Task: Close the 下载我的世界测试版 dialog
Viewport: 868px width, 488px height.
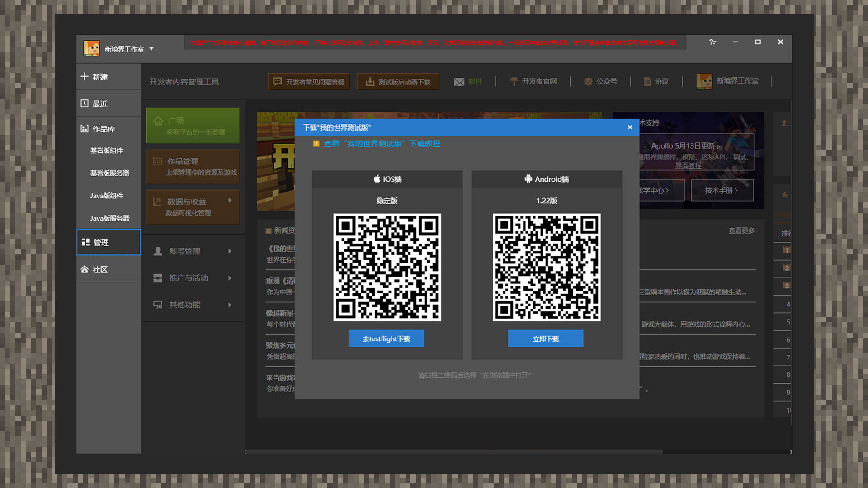Action: coord(630,127)
